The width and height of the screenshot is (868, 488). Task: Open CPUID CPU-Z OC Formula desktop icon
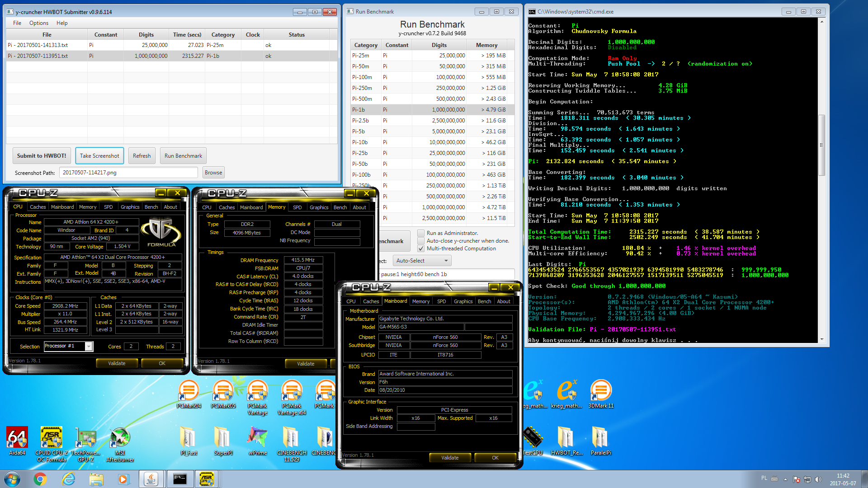coord(52,444)
